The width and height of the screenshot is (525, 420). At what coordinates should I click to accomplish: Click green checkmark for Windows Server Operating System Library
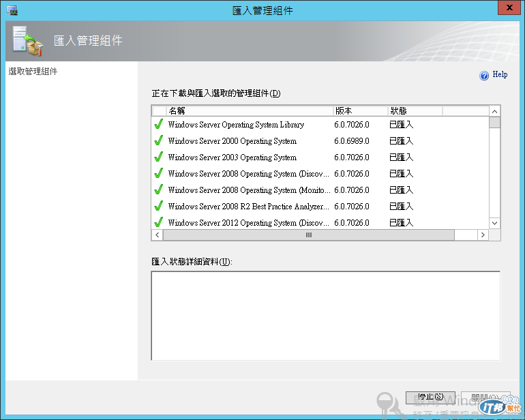coord(159,124)
